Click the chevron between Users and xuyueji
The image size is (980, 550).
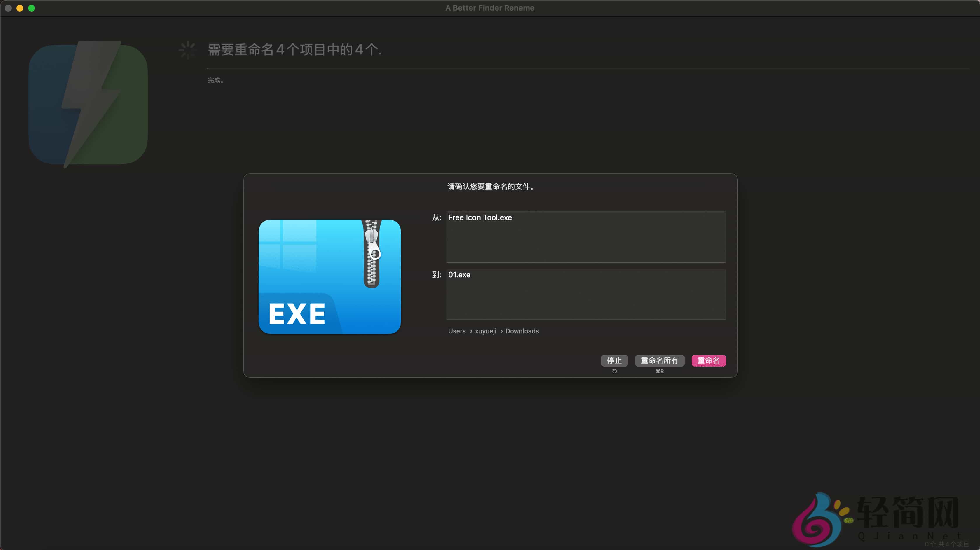coord(471,331)
